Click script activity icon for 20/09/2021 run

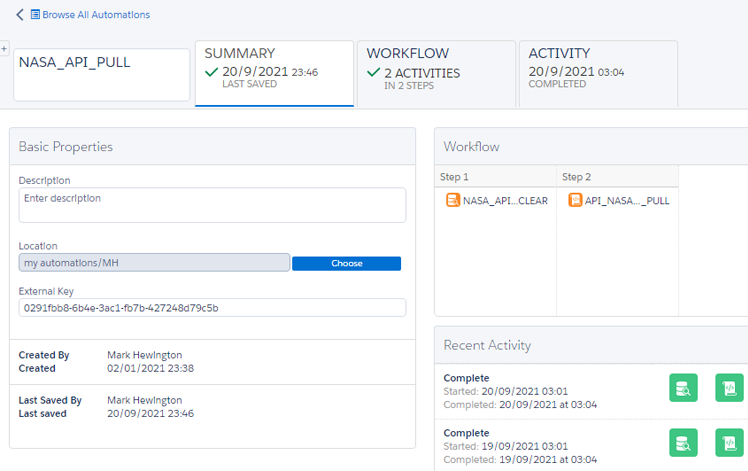tap(729, 388)
